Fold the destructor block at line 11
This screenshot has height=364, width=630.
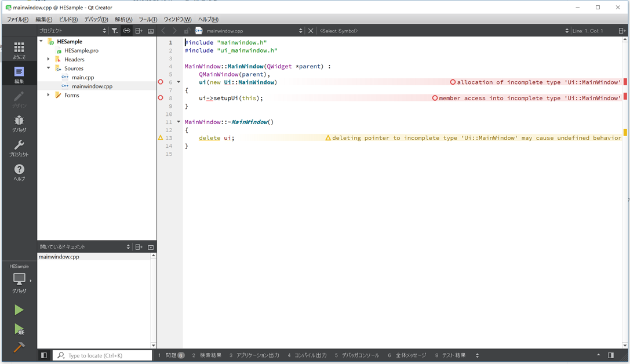[179, 122]
